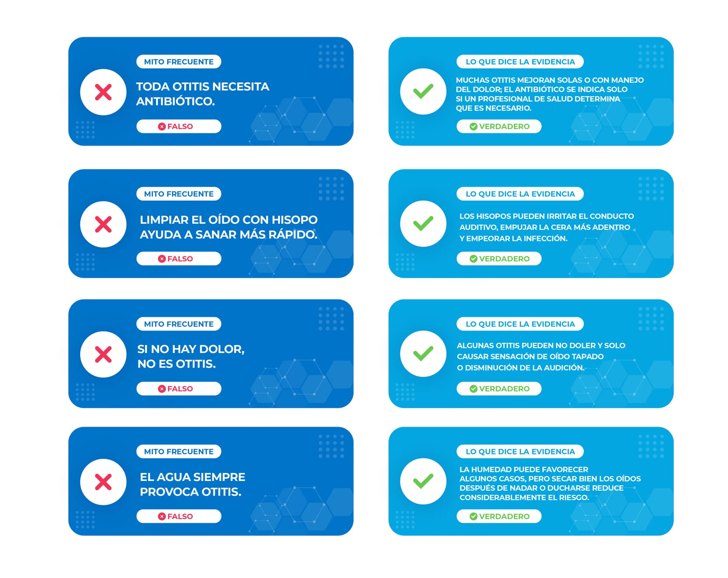728x578 pixels.
Task: Select FALSO badge under 'No es otitis'
Action: coord(179,389)
